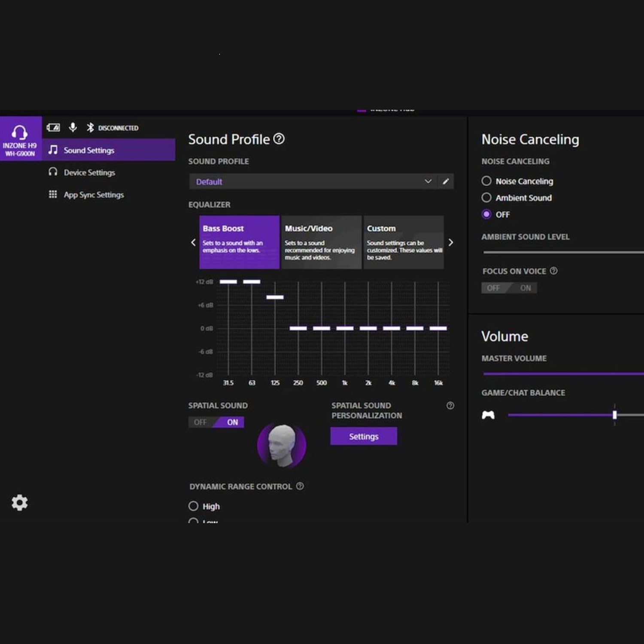The height and width of the screenshot is (644, 644).
Task: Open Dynamic Range Control help icon
Action: (x=300, y=486)
